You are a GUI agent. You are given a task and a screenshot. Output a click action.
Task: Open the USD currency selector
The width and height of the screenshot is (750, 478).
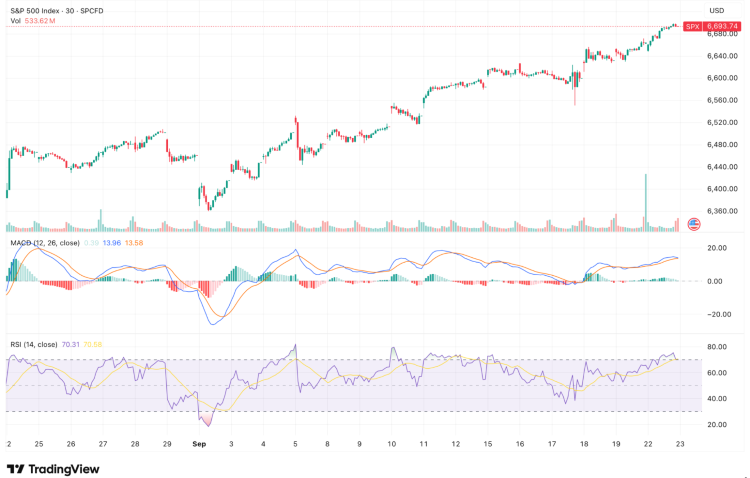[715, 9]
